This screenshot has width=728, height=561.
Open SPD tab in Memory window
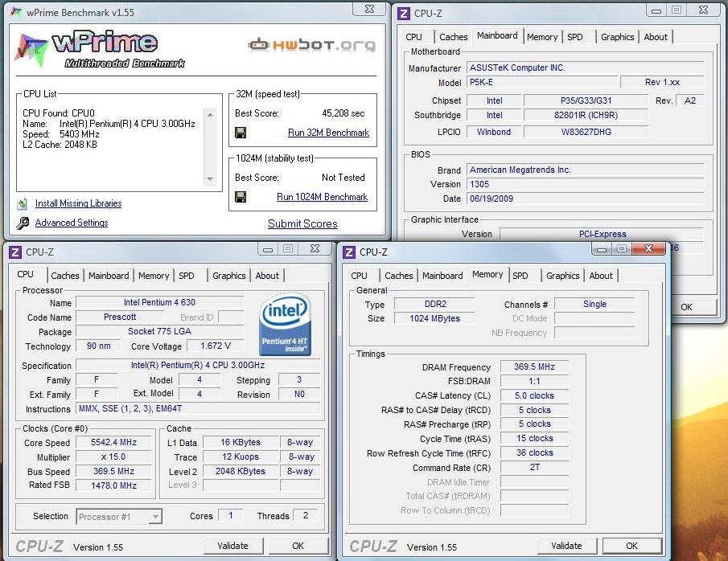(x=520, y=276)
